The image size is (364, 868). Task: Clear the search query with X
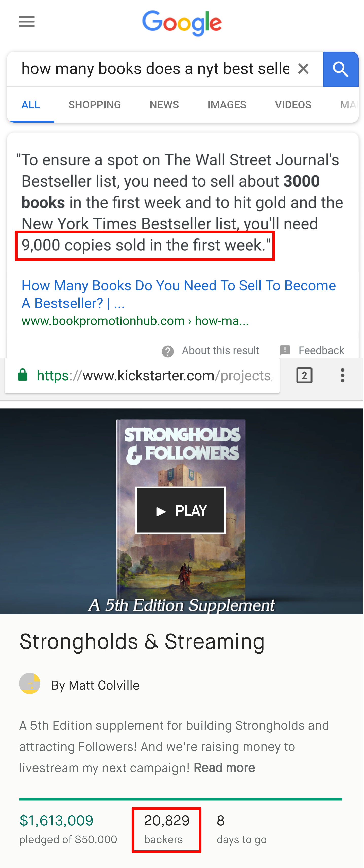(303, 69)
